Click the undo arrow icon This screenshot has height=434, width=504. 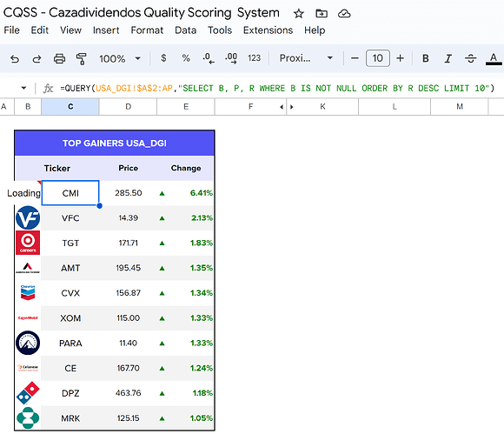(x=15, y=59)
